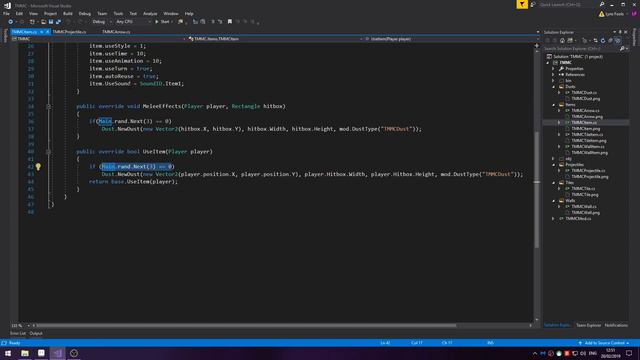Click the Save All toolbar icon
Image resolution: width=640 pixels, height=360 pixels.
pyautogui.click(x=58, y=22)
